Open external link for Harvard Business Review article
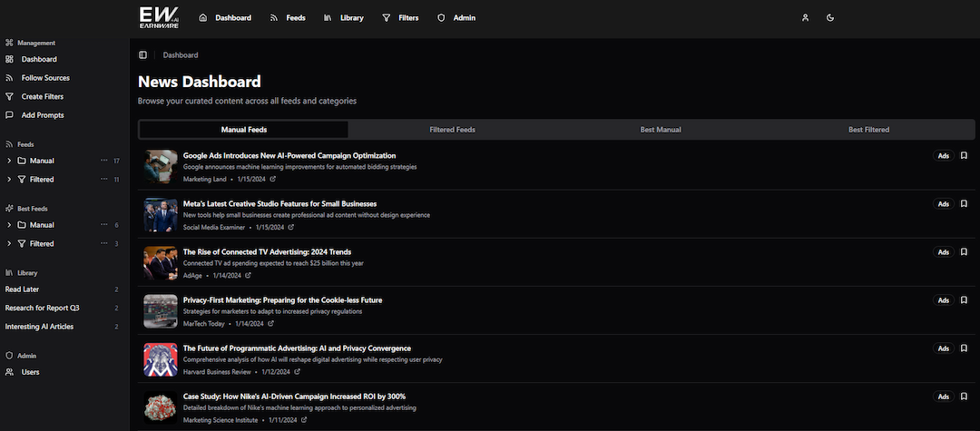Image resolution: width=980 pixels, height=431 pixels. coord(297,372)
